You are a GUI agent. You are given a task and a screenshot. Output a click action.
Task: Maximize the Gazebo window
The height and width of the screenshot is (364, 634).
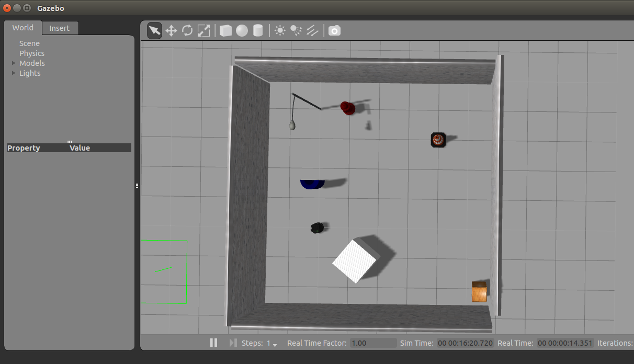tap(27, 8)
